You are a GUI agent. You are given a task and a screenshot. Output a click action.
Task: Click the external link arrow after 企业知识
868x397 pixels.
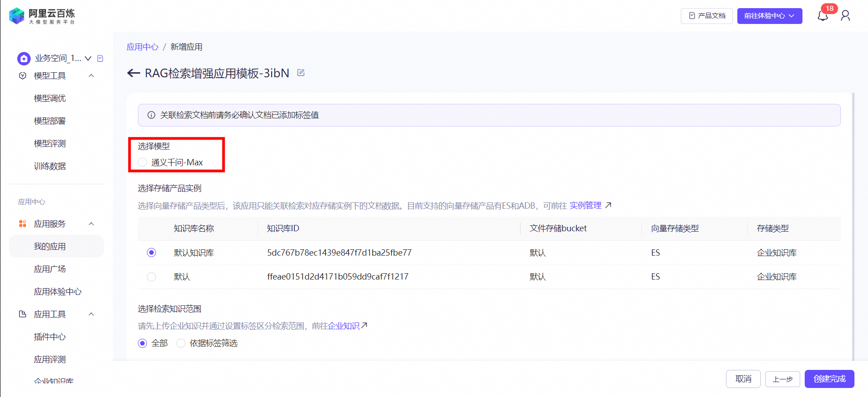pos(364,326)
